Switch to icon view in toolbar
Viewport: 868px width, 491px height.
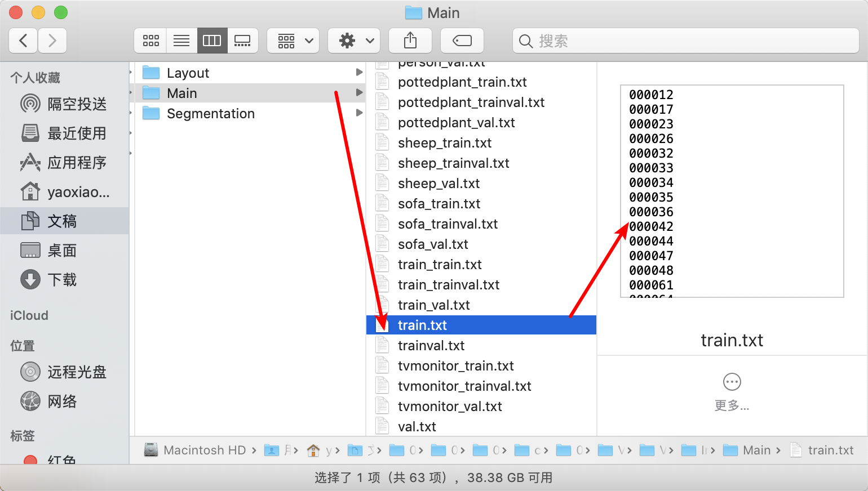150,41
